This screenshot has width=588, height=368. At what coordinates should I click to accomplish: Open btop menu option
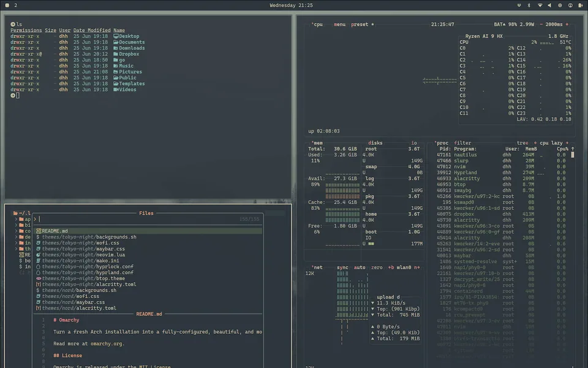tap(339, 25)
